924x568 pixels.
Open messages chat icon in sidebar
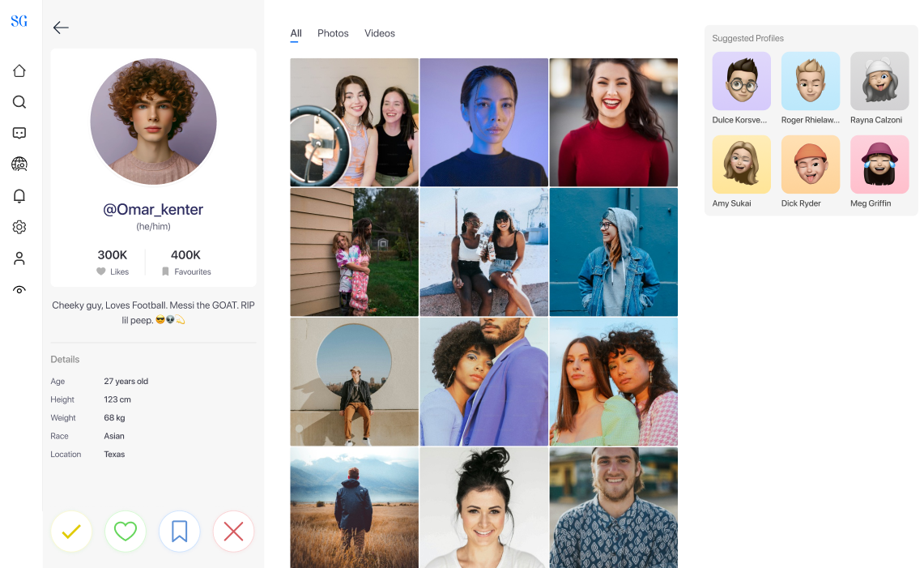pos(19,133)
